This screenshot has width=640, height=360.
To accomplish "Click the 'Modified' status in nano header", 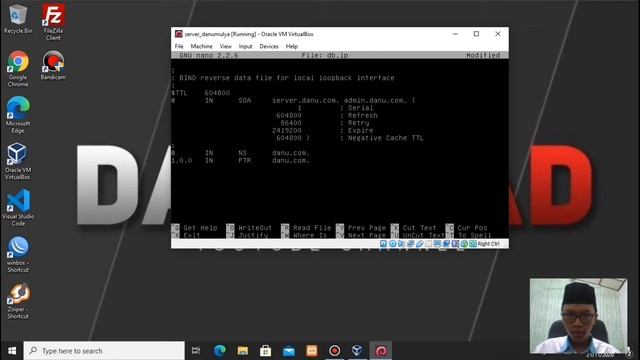I will point(483,55).
